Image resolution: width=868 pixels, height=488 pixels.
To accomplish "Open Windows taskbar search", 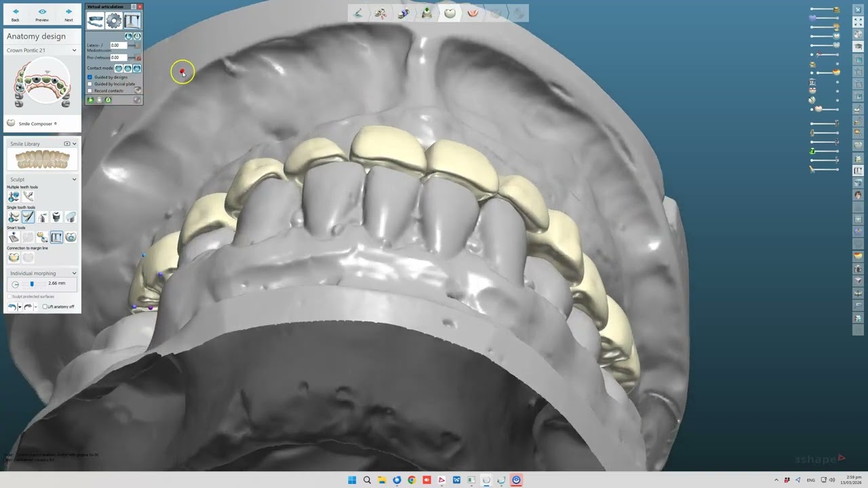I will 367,480.
